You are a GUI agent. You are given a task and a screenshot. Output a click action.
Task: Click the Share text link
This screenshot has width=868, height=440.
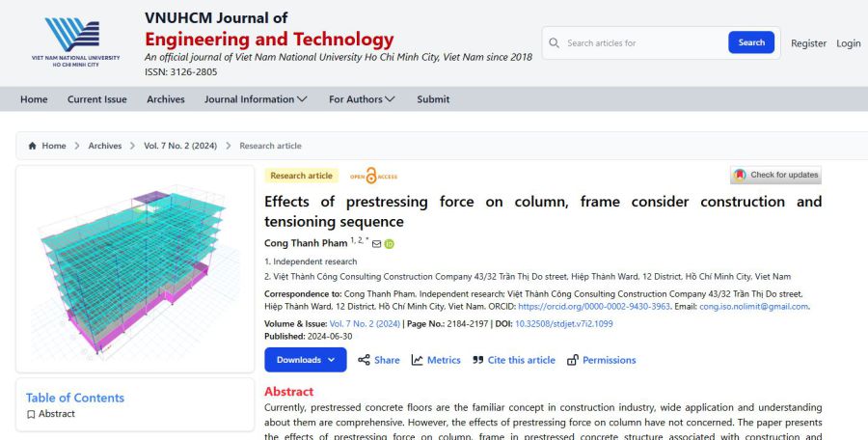pyautogui.click(x=387, y=360)
